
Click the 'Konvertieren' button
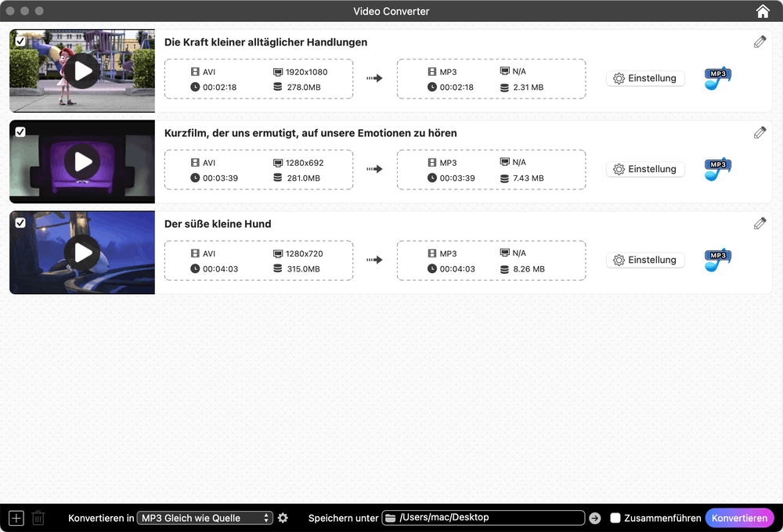pos(739,517)
